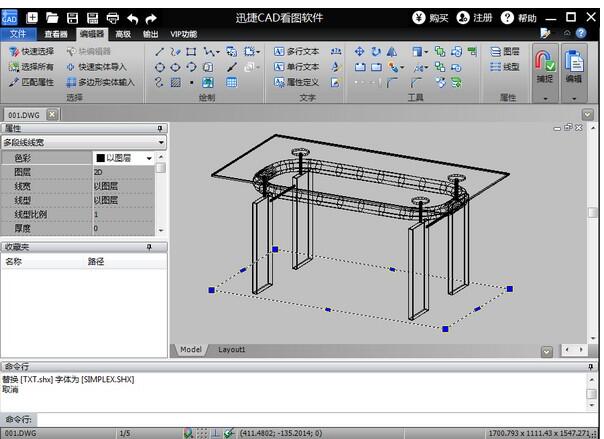Click the 帮助 help button
This screenshot has height=439, width=604.
pos(518,18)
